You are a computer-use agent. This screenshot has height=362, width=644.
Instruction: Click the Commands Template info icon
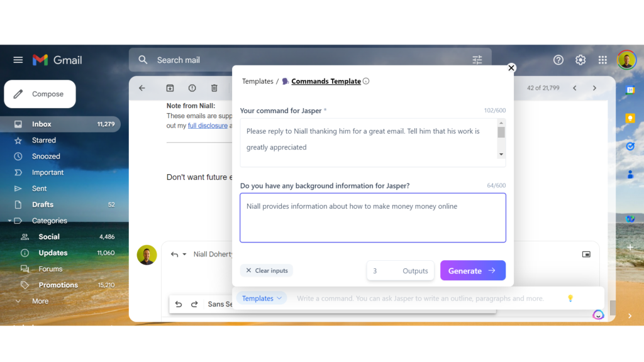coord(365,80)
